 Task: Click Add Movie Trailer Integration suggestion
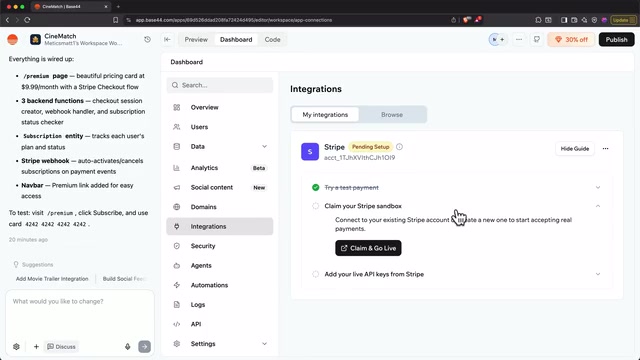coord(52,279)
